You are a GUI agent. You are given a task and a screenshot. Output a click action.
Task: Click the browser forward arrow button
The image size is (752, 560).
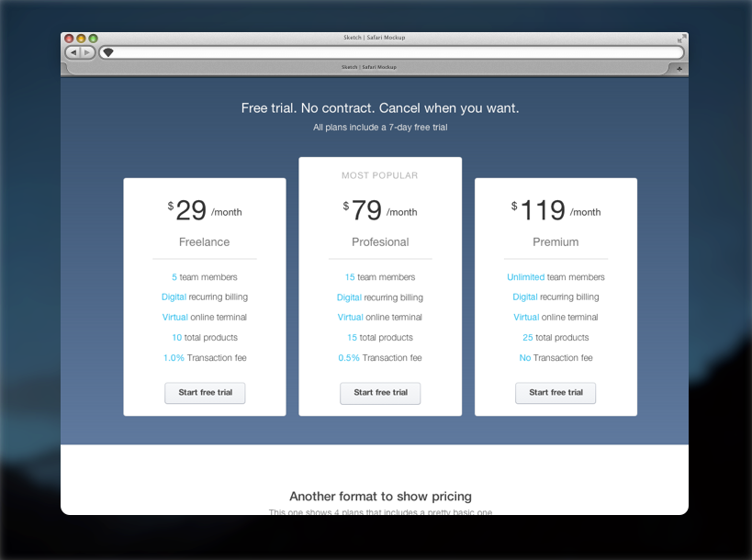point(87,52)
